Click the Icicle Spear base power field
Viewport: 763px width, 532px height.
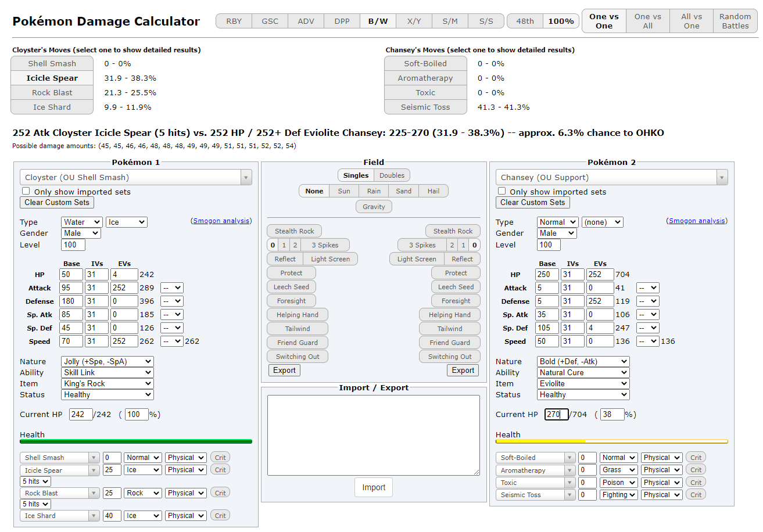(x=112, y=470)
